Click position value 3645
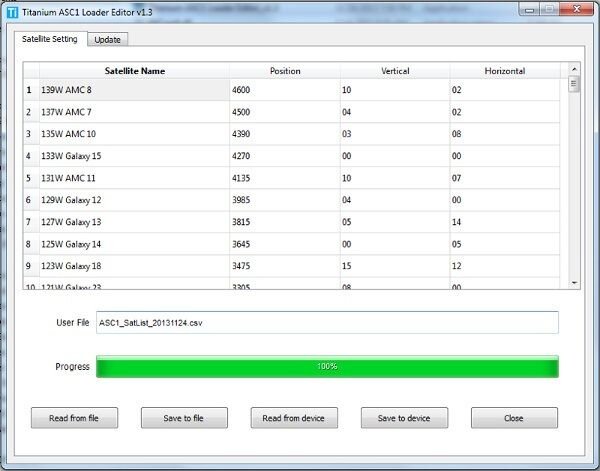Viewport: 600px width, 471px height. click(285, 244)
